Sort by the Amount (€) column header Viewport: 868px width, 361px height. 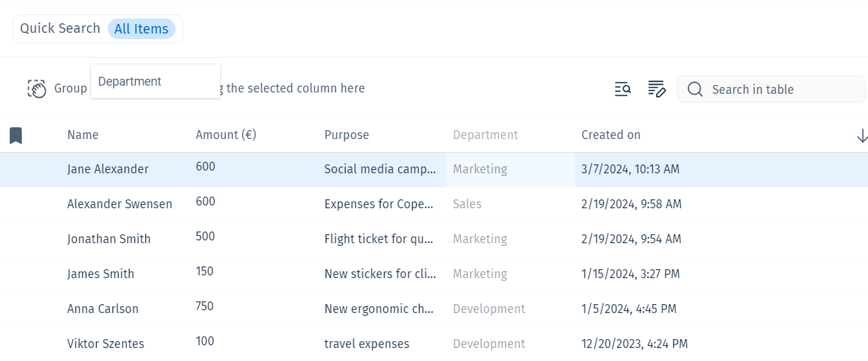[226, 135]
